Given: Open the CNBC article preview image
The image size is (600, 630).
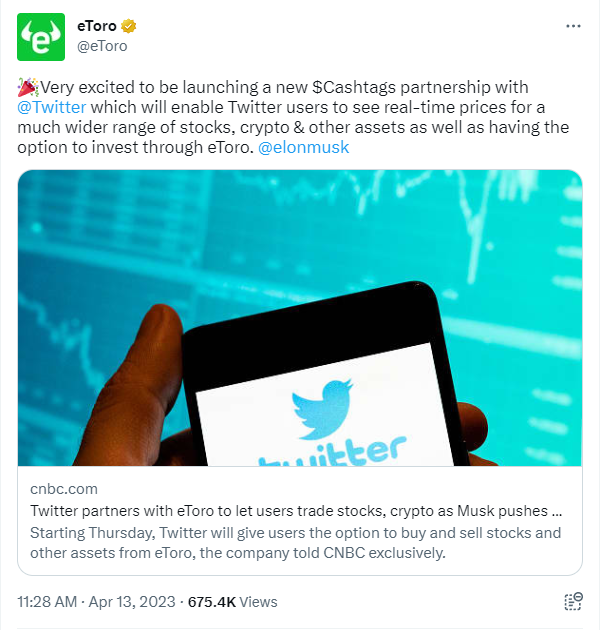Looking at the screenshot, I should 300,318.
